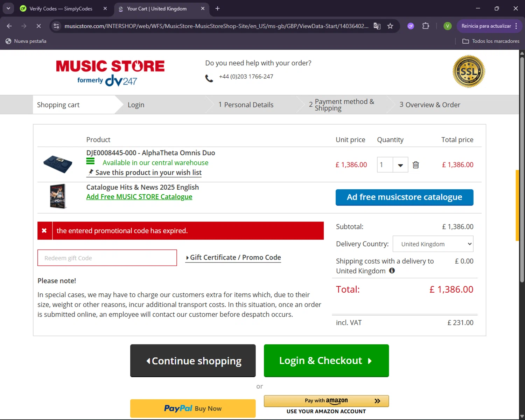
Task: Click the Catalogue Hits & News 2025 title
Action: coord(142,187)
